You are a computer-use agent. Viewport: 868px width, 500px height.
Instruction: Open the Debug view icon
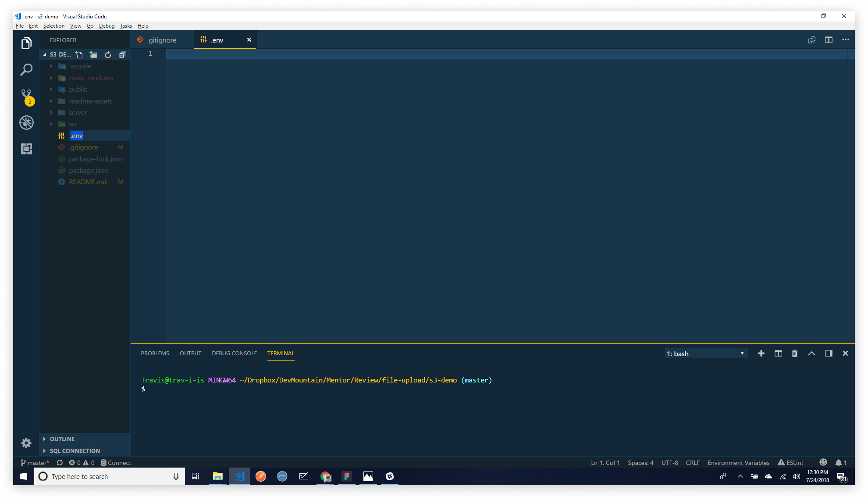coord(26,122)
